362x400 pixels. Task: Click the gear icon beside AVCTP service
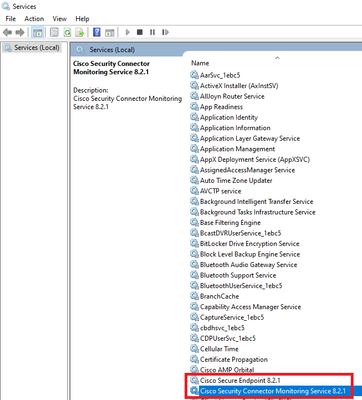point(194,191)
